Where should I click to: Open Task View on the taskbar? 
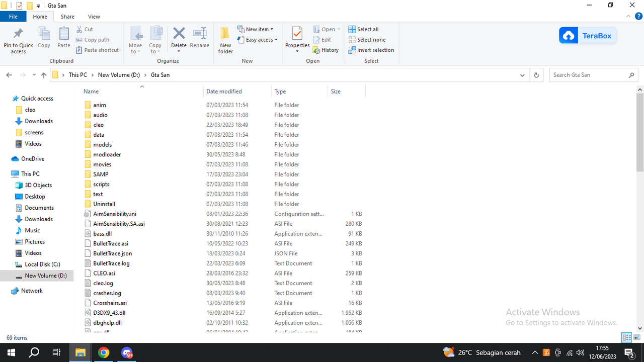click(57, 352)
